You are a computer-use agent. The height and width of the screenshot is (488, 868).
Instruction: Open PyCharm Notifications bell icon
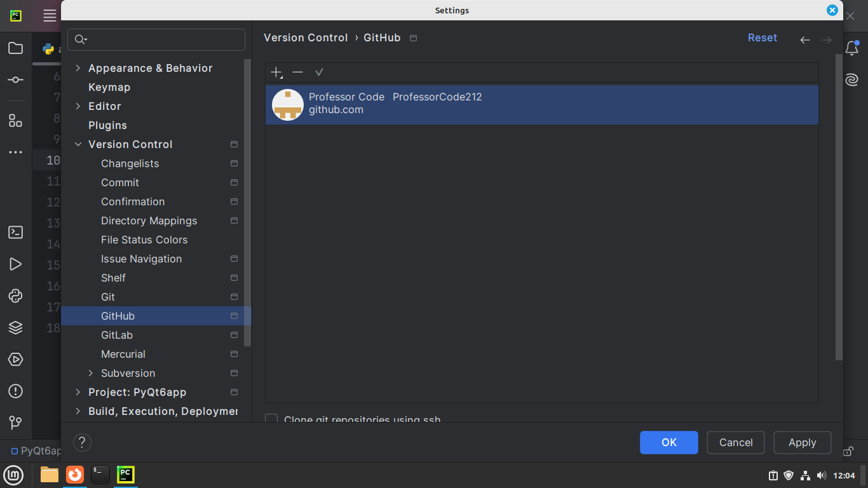(852, 48)
